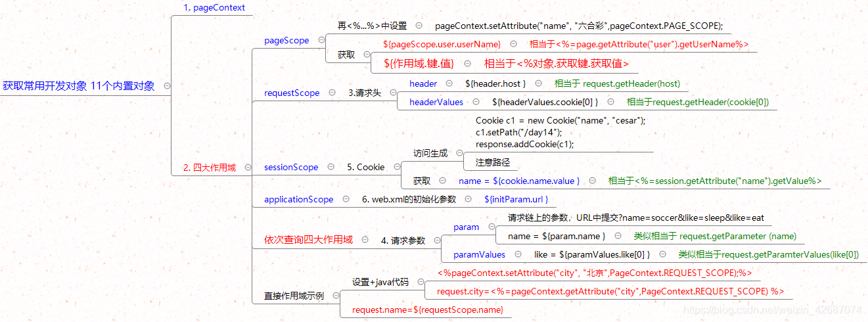Collapse the 设置+java代码 node
868x322 pixels.
(x=421, y=282)
